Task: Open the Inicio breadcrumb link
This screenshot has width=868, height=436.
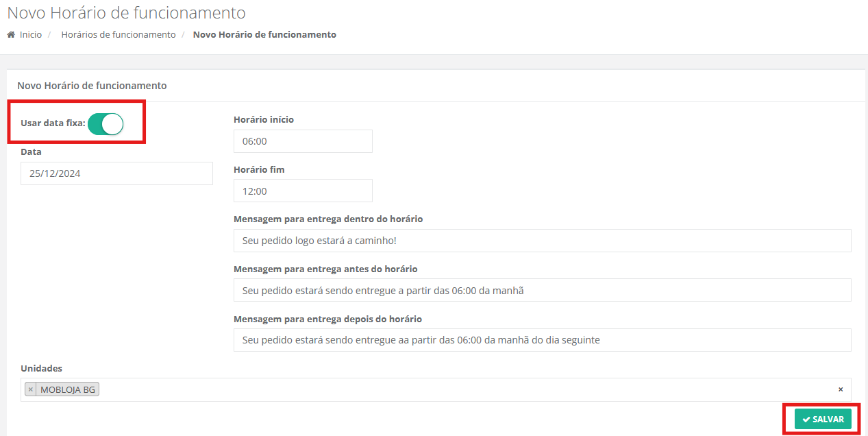Action: 30,35
